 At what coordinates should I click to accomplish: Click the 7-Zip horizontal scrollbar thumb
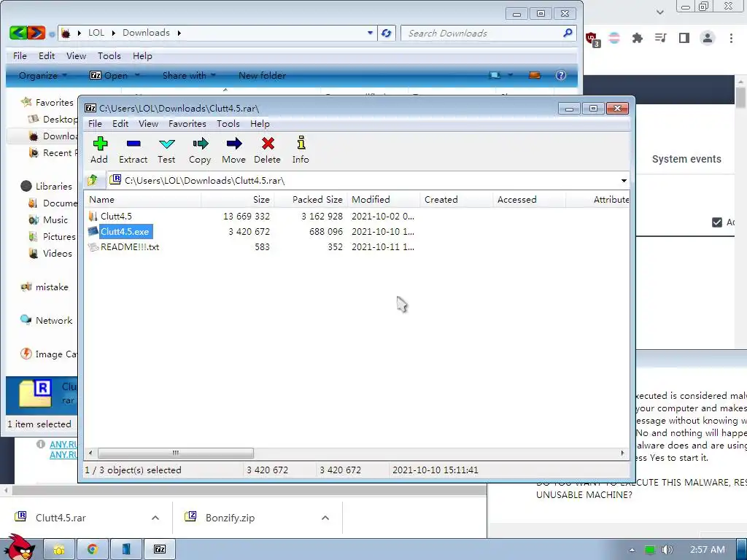[x=175, y=453]
